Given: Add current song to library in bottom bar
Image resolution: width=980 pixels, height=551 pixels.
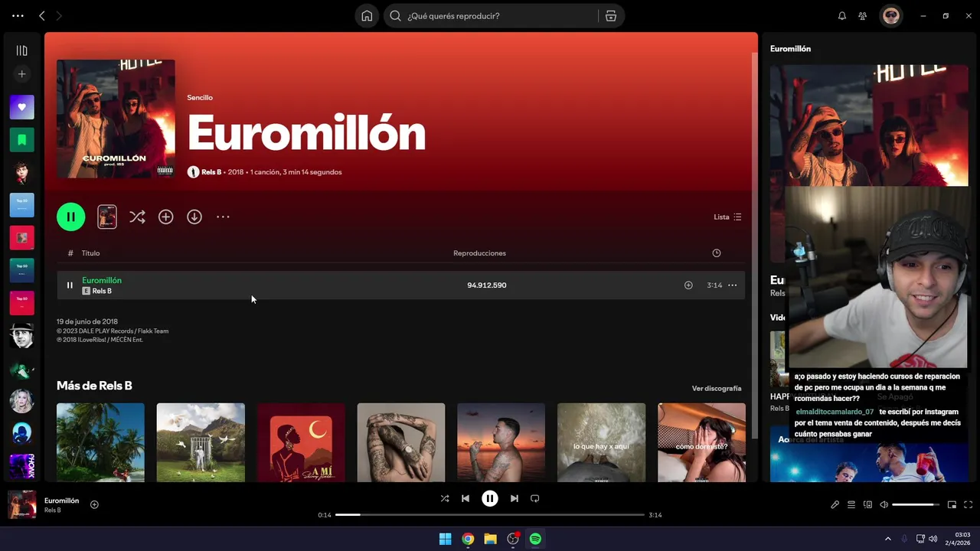Looking at the screenshot, I should coord(94,504).
